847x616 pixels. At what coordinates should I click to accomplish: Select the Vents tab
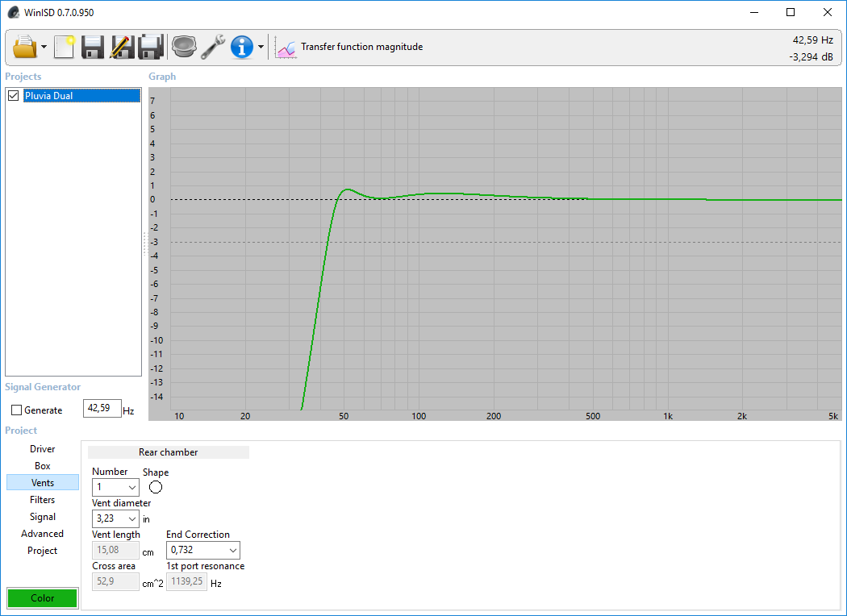pyautogui.click(x=42, y=483)
